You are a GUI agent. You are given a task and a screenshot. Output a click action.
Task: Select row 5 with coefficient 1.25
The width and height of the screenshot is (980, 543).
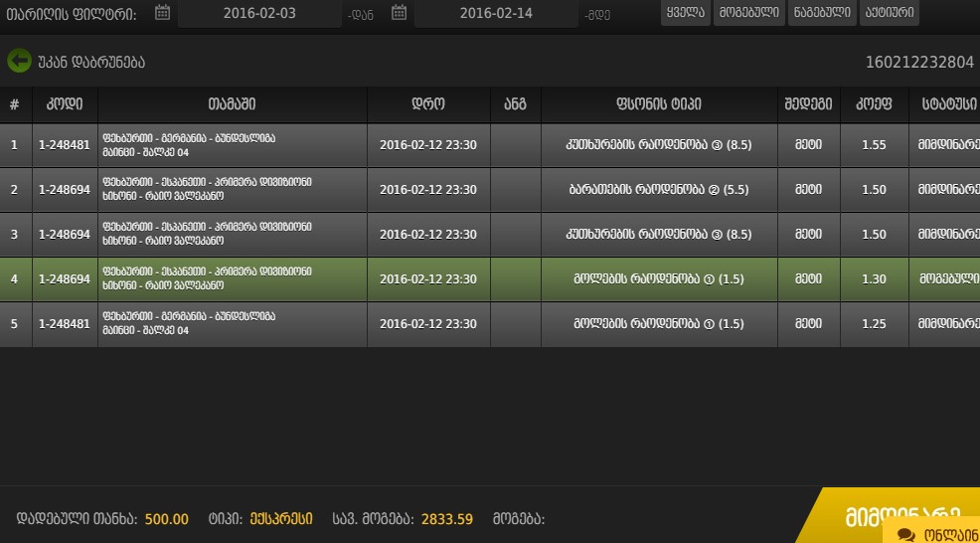(490, 324)
